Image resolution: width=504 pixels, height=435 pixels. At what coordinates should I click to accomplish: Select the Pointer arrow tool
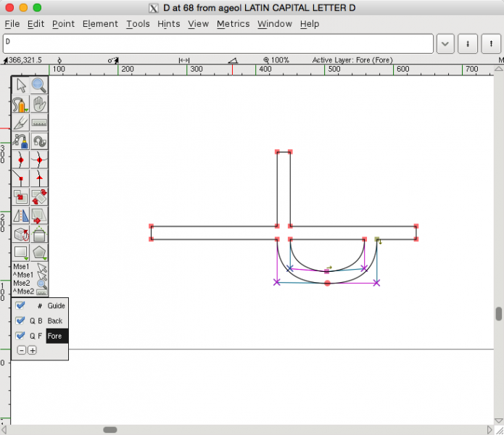pyautogui.click(x=20, y=86)
